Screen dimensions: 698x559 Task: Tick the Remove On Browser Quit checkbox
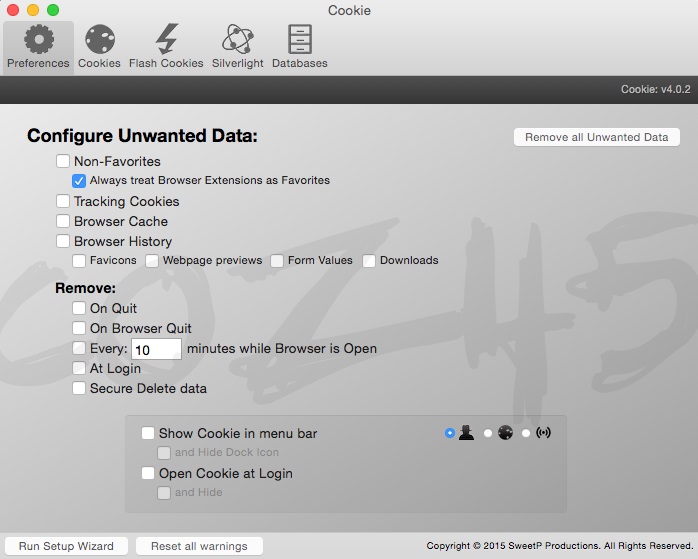point(79,328)
